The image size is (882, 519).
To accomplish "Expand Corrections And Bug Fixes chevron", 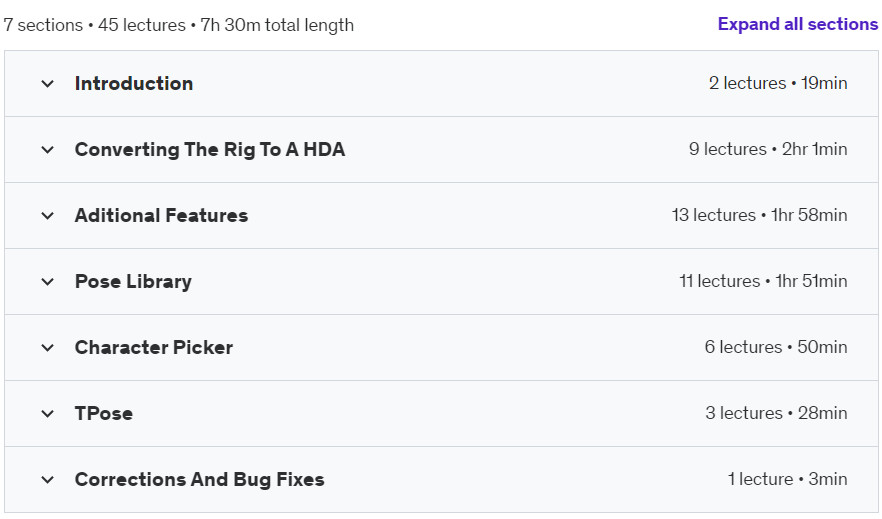I will [48, 480].
